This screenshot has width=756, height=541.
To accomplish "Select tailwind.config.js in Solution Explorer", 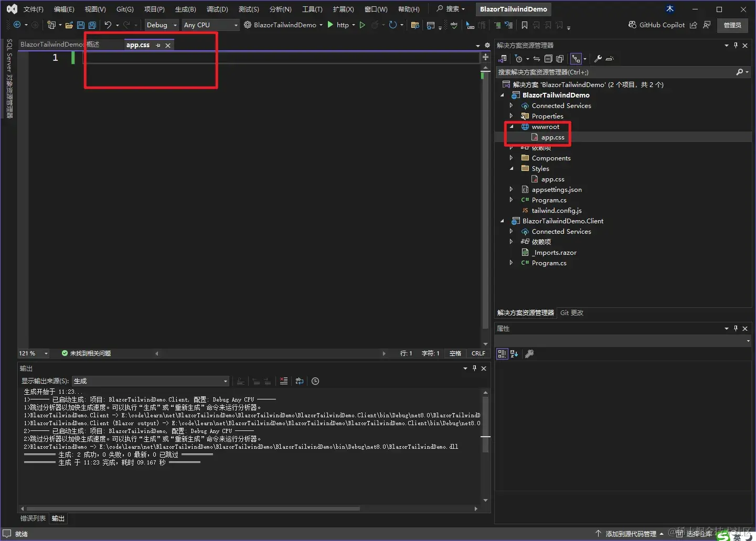I will (x=556, y=211).
